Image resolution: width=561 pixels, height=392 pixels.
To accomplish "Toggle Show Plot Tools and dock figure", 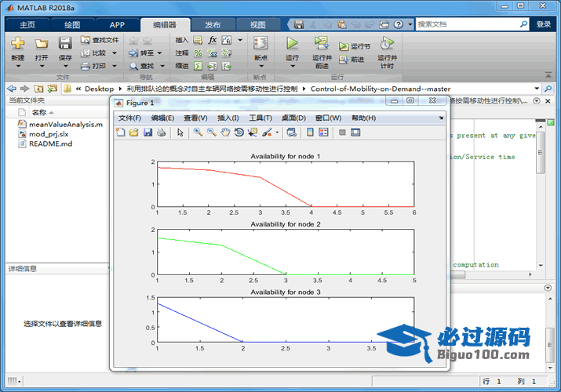I will pyautogui.click(x=355, y=132).
